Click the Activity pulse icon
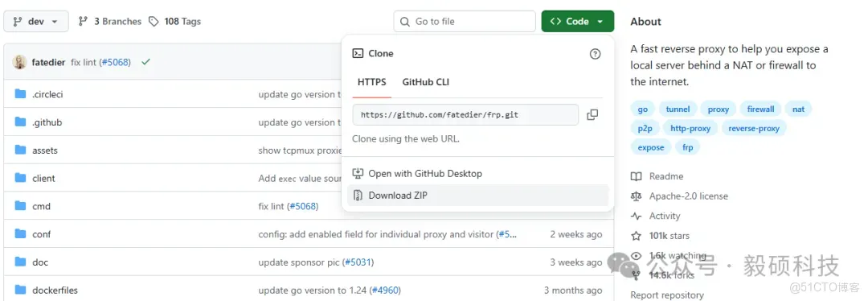 (x=637, y=216)
